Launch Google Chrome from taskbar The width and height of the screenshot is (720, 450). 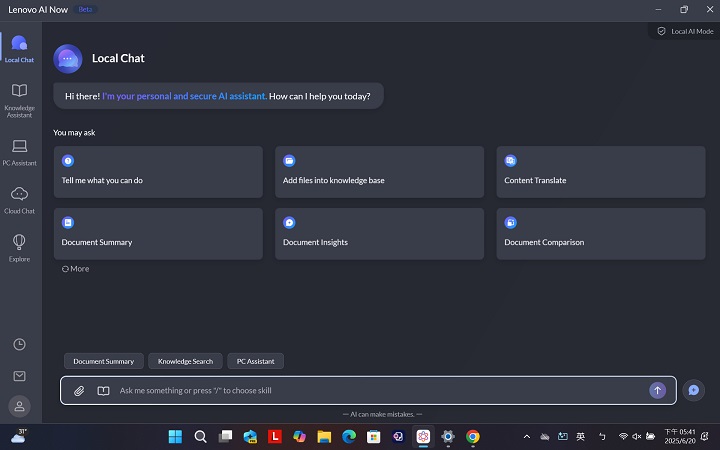pyautogui.click(x=473, y=436)
